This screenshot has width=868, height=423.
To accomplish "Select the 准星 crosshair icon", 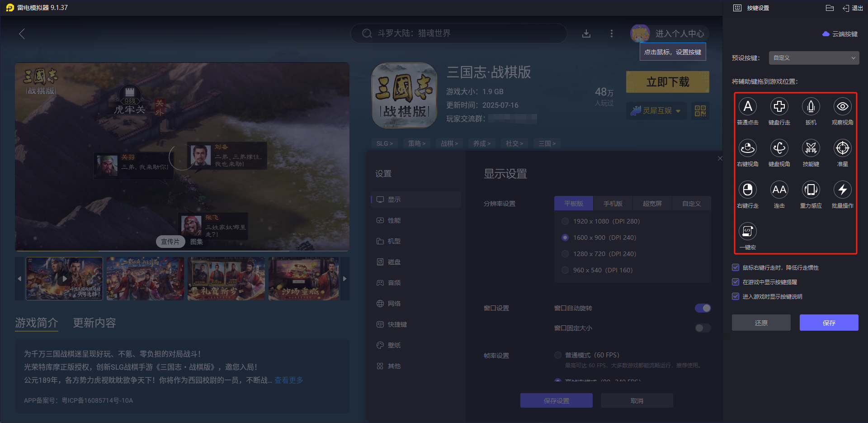I will click(843, 148).
